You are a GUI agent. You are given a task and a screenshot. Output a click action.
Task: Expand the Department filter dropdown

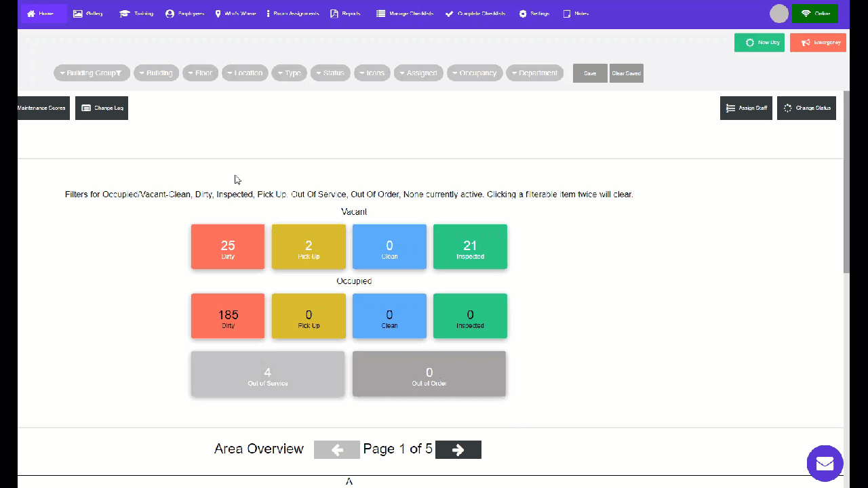click(x=534, y=73)
